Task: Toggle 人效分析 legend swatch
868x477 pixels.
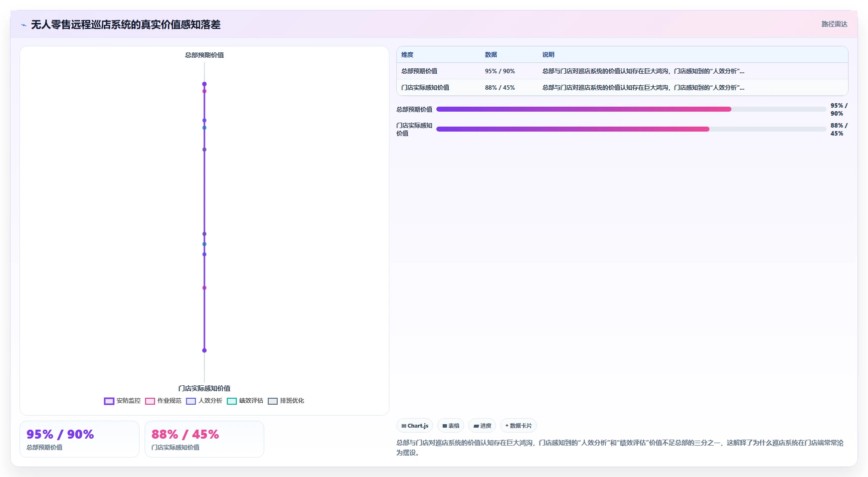Action: pyautogui.click(x=191, y=401)
